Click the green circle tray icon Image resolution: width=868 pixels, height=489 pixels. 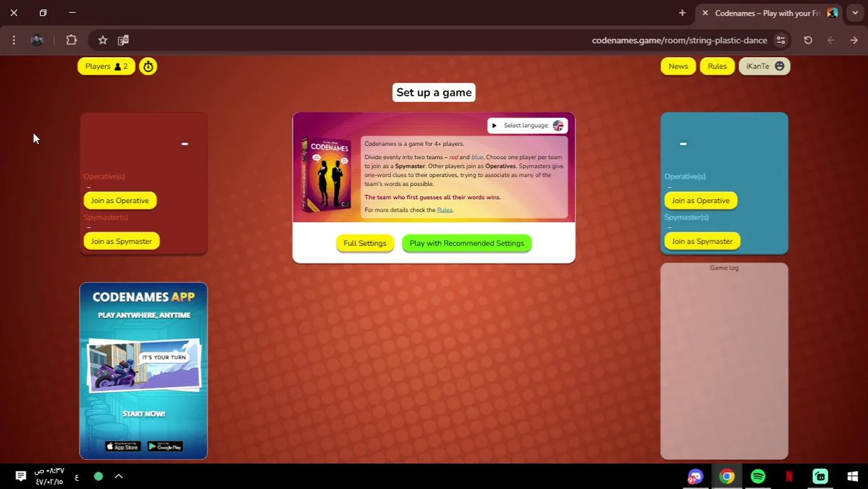(98, 476)
